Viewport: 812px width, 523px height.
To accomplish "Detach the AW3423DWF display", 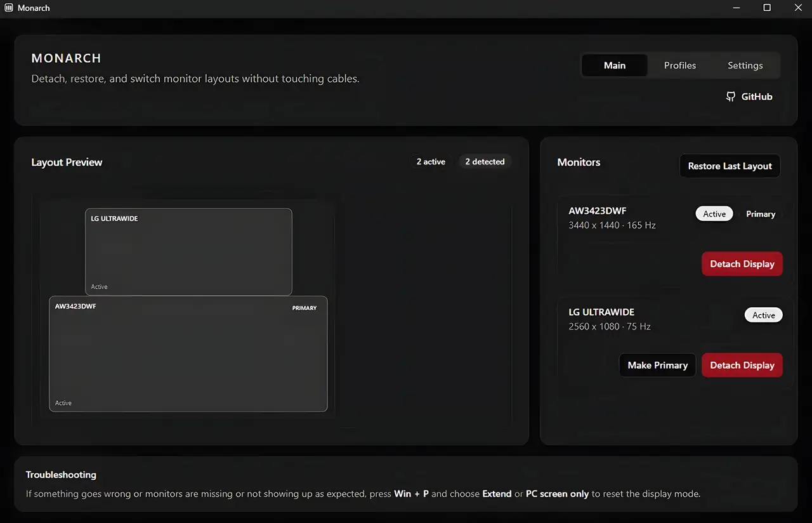I will coord(742,264).
